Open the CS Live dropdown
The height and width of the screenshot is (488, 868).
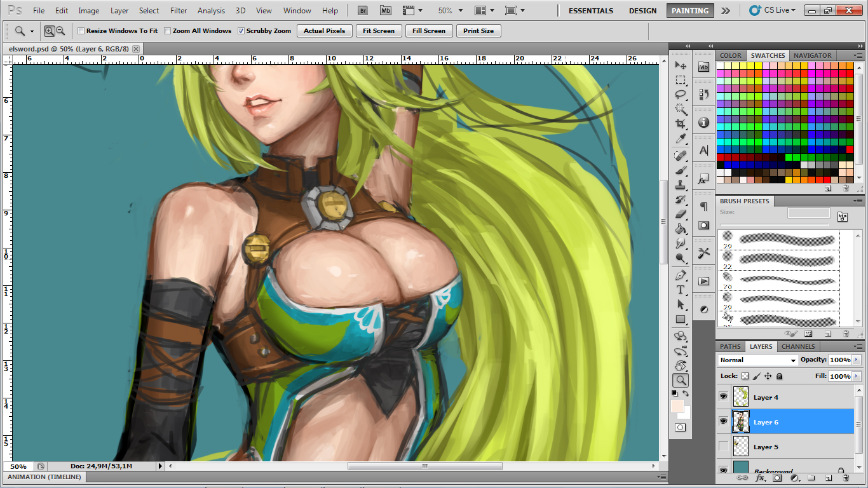click(x=772, y=10)
